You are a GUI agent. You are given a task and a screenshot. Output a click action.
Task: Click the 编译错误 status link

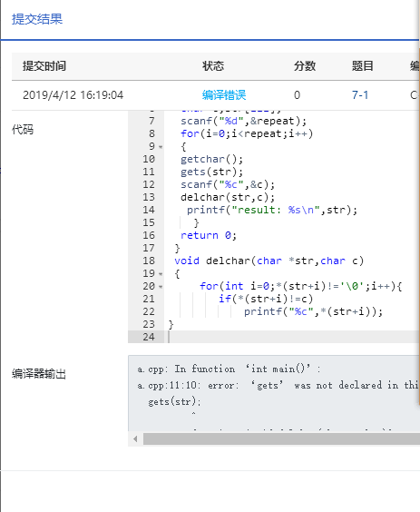224,95
